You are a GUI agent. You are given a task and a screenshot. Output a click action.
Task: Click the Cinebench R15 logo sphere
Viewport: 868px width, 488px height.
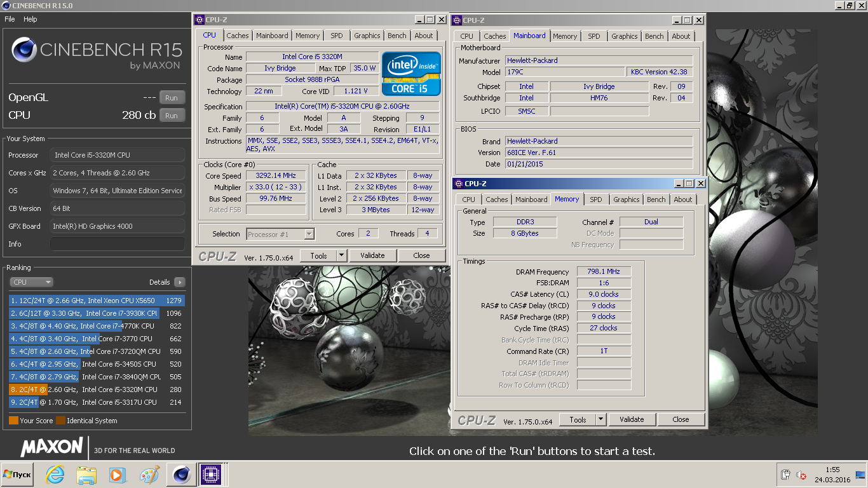[24, 50]
